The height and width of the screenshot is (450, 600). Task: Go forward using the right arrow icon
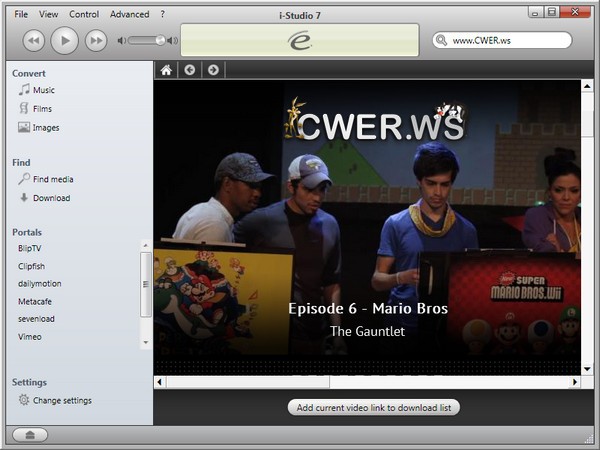point(212,70)
